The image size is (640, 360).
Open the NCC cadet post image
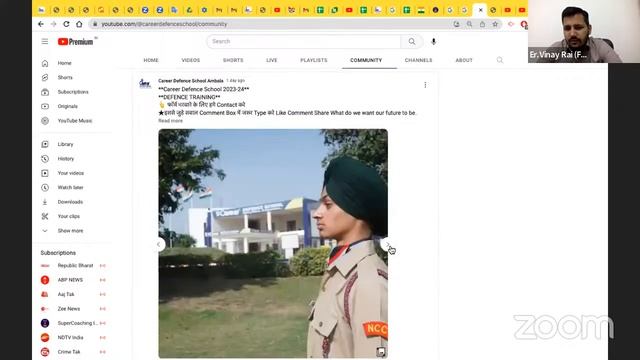[273, 244]
